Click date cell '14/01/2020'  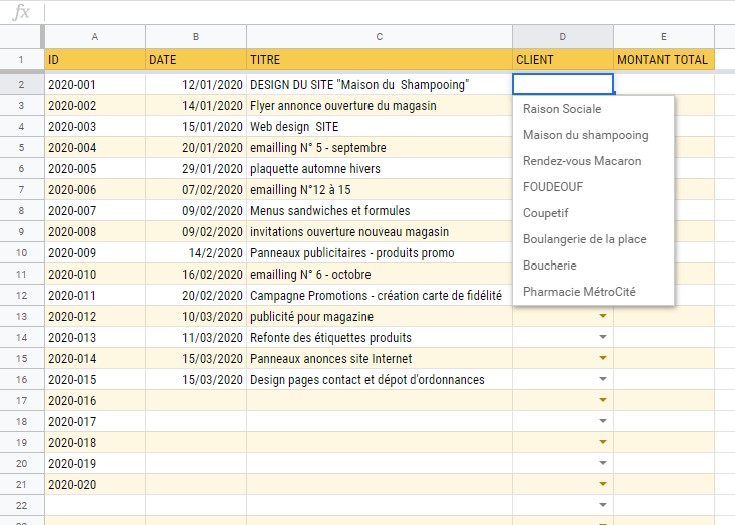196,105
